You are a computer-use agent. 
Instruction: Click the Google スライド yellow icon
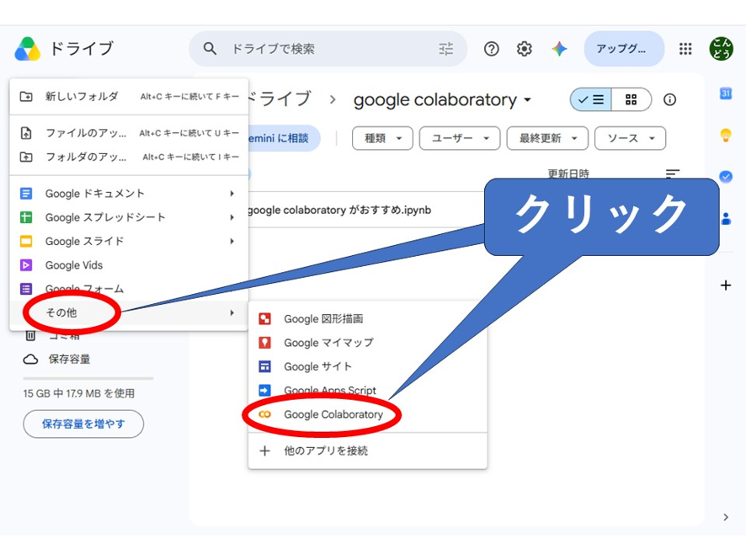[x=26, y=241]
